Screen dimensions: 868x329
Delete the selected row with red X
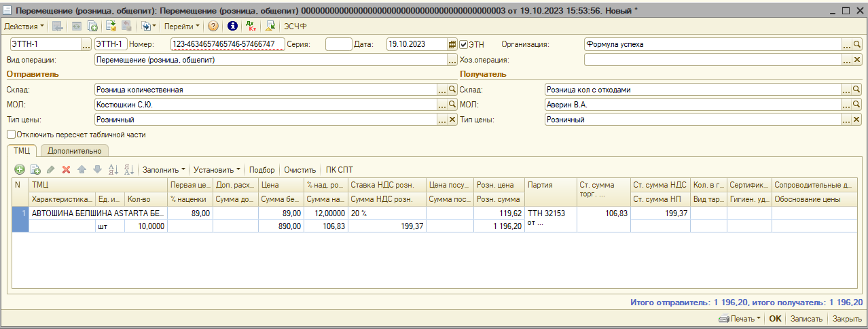(x=66, y=170)
